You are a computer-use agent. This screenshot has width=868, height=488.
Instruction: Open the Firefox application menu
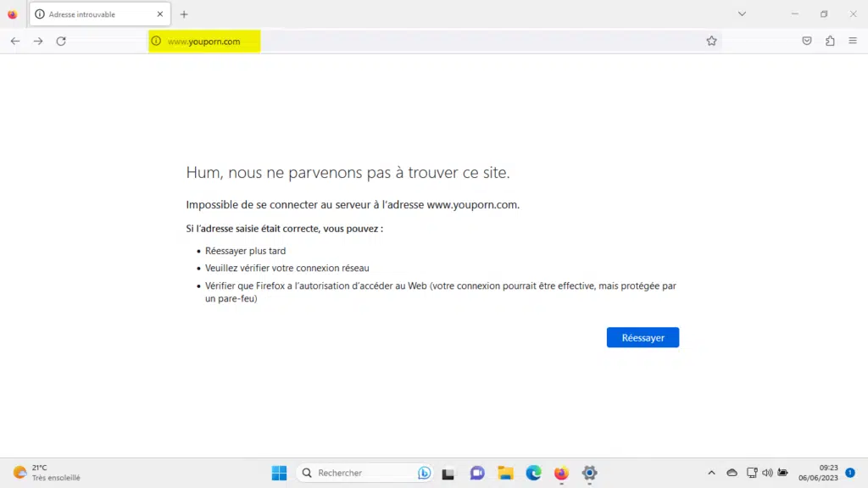click(x=853, y=41)
